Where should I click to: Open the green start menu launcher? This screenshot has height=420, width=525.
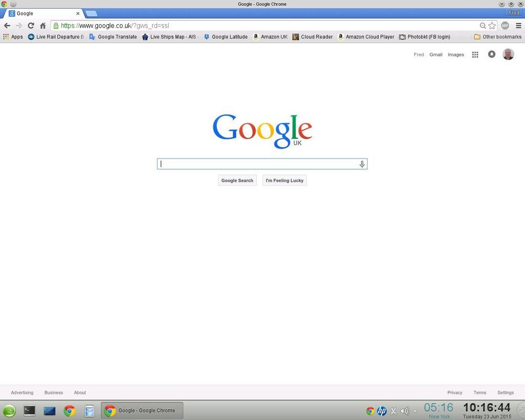(x=9, y=411)
